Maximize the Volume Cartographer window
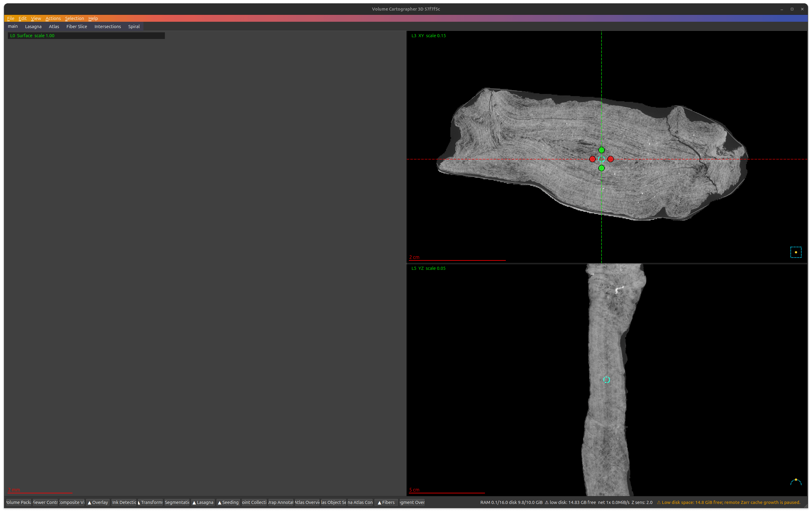Screen dimensions: 812x513 792,9
